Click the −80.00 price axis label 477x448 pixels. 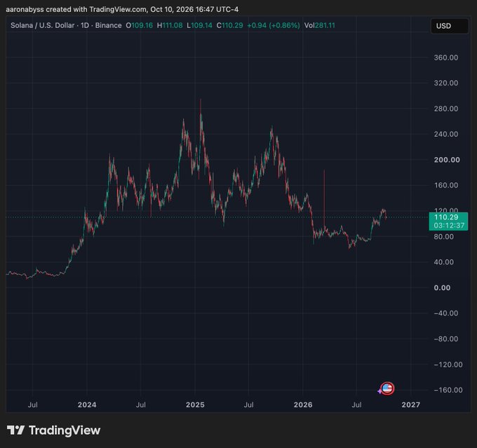click(x=445, y=339)
